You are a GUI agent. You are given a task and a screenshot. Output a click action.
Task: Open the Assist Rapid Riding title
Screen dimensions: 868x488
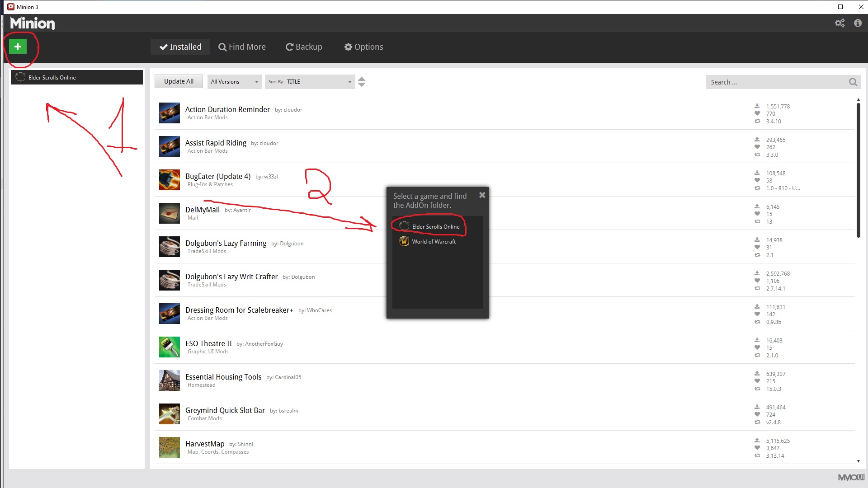[216, 143]
